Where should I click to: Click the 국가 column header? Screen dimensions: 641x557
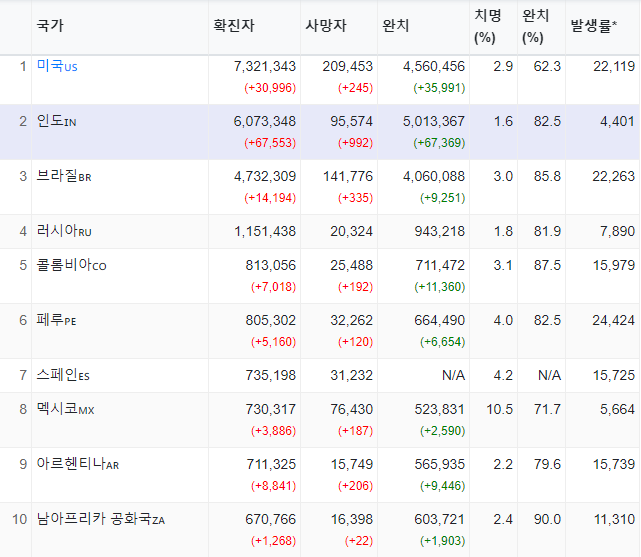tap(50, 26)
